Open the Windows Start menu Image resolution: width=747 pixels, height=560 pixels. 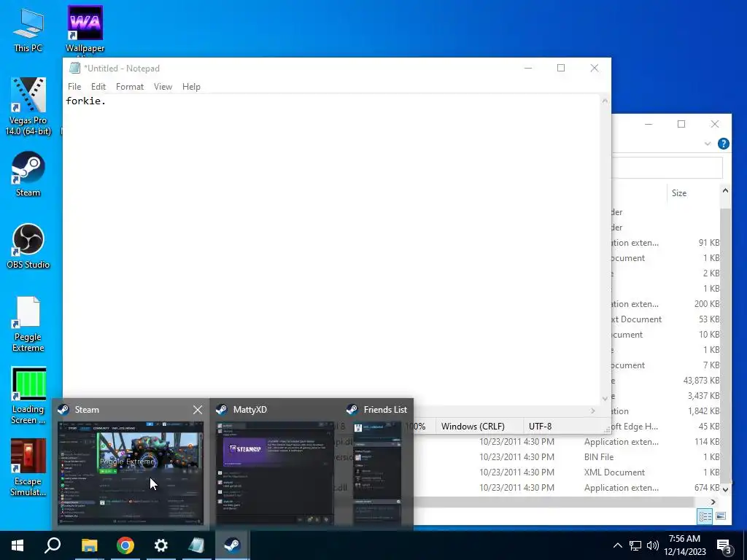point(18,545)
